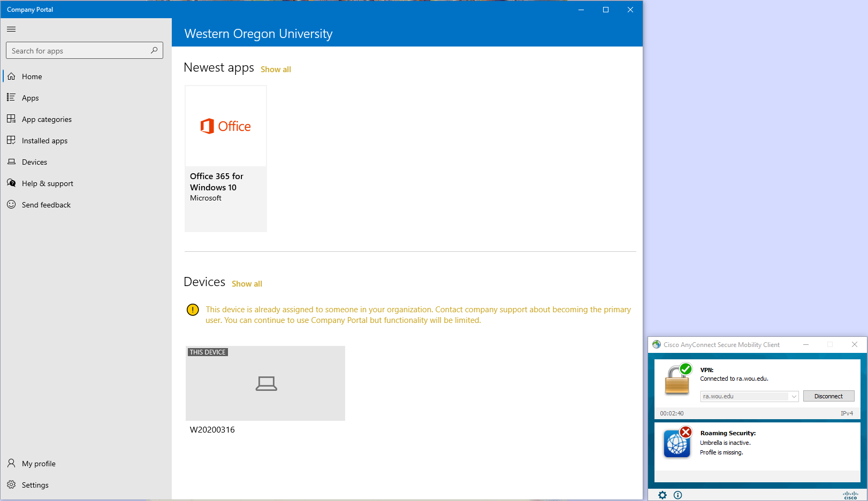Maximize the Company Portal window
The height and width of the screenshot is (501, 868).
pyautogui.click(x=606, y=10)
